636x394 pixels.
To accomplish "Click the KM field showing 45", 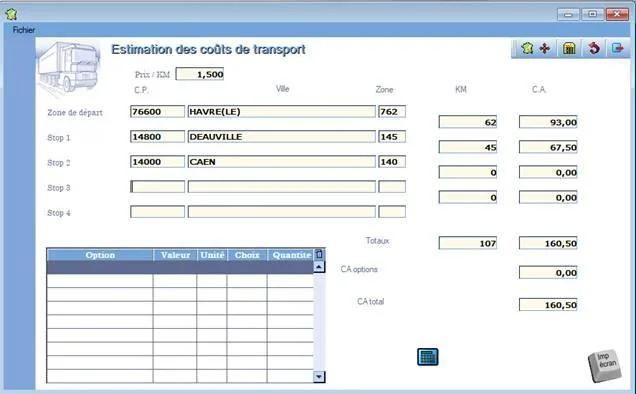I will [468, 147].
